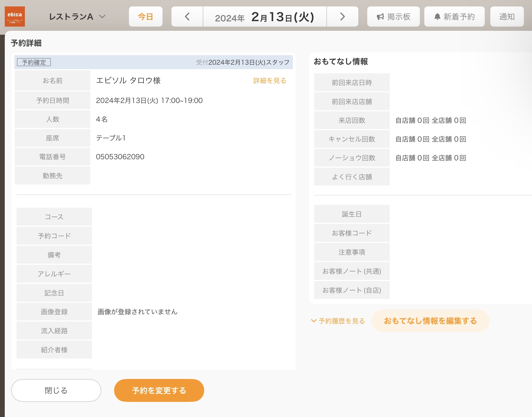
Task: Click the 画像登録 label cell
Action: coord(54,312)
